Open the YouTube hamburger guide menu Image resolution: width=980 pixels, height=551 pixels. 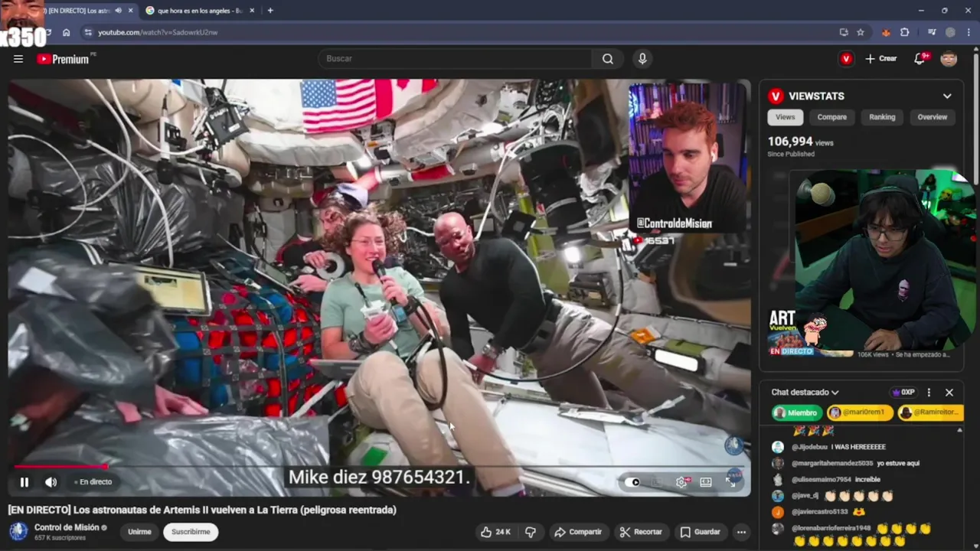pos(18,59)
